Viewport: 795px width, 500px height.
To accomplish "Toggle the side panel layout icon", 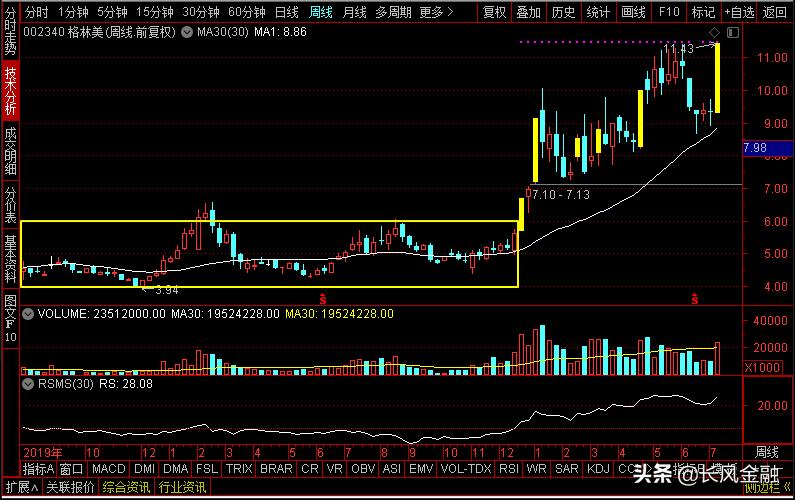I will tap(733, 32).
